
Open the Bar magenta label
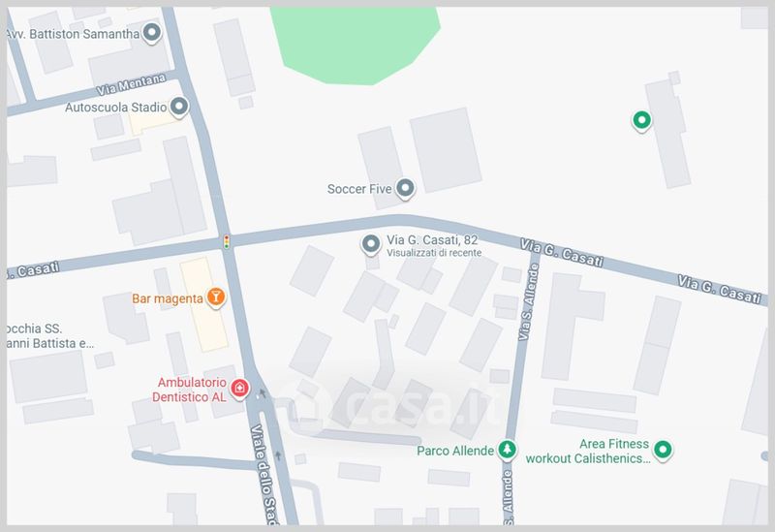(x=168, y=298)
